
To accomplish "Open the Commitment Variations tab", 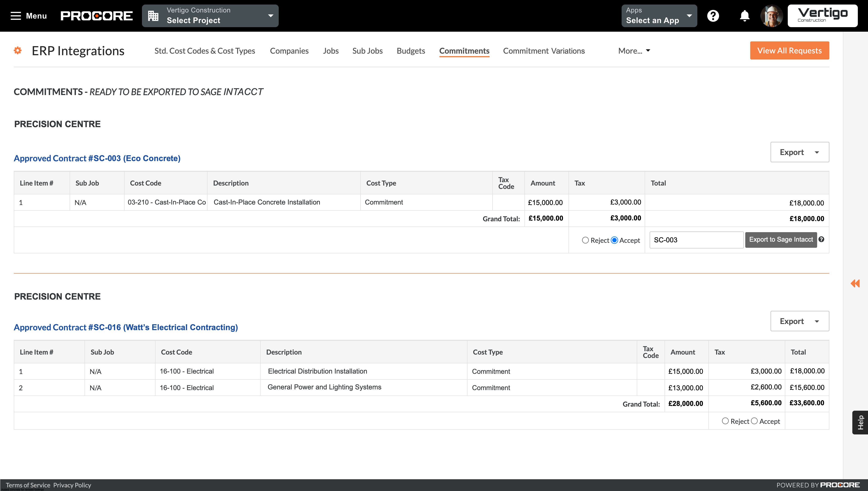I will click(544, 51).
